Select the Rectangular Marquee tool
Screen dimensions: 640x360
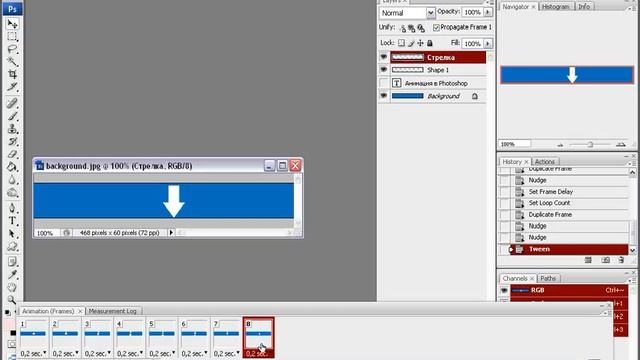point(12,37)
